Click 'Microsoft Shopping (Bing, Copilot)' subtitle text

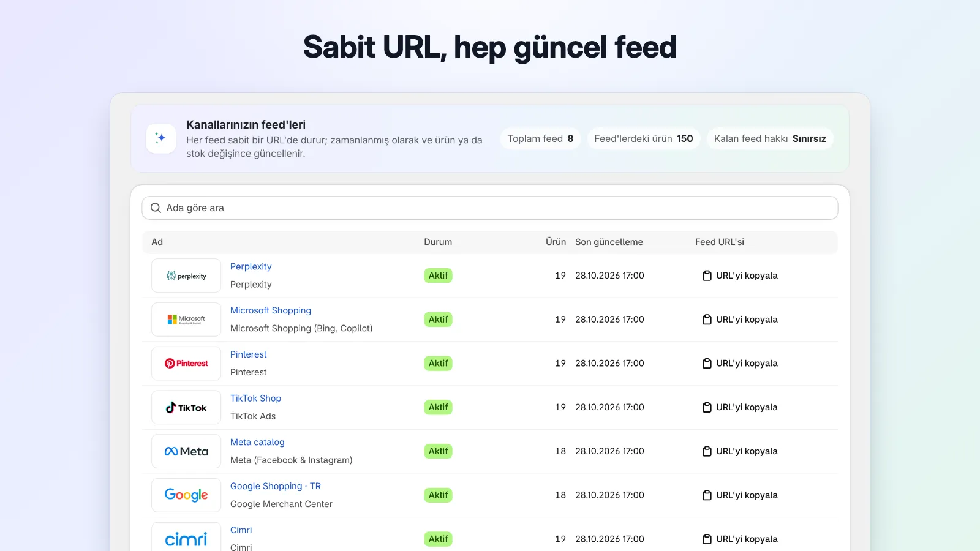pos(301,328)
